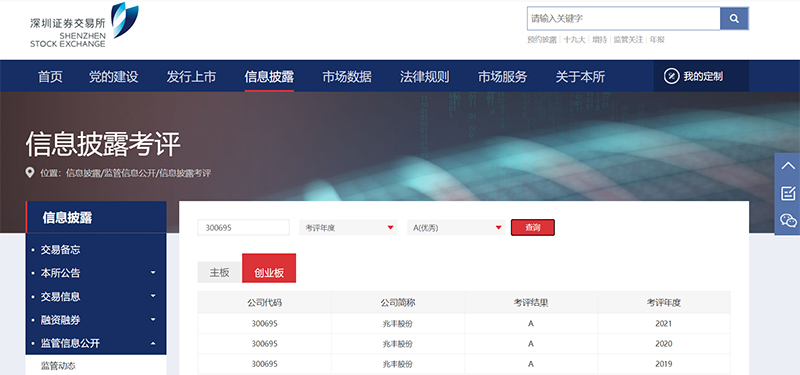Open the A(优秀) rating dropdown
800x375 pixels.
tap(456, 228)
